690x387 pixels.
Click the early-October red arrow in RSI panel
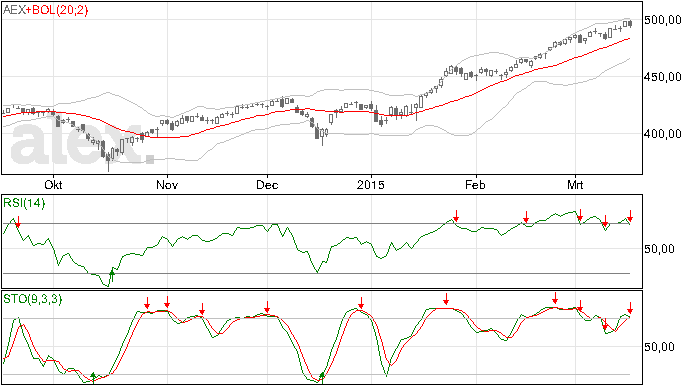tap(18, 222)
